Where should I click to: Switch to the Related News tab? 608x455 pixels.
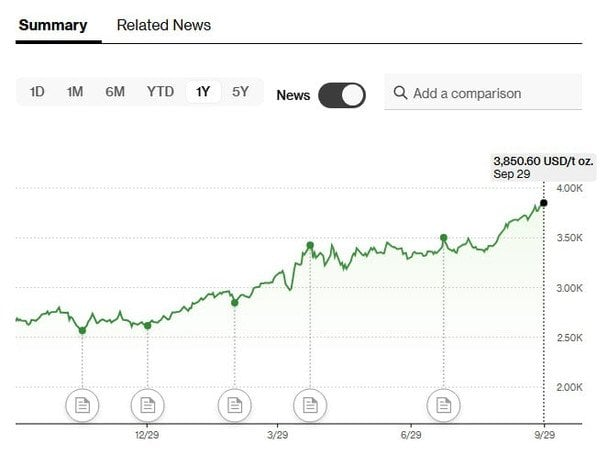[164, 25]
